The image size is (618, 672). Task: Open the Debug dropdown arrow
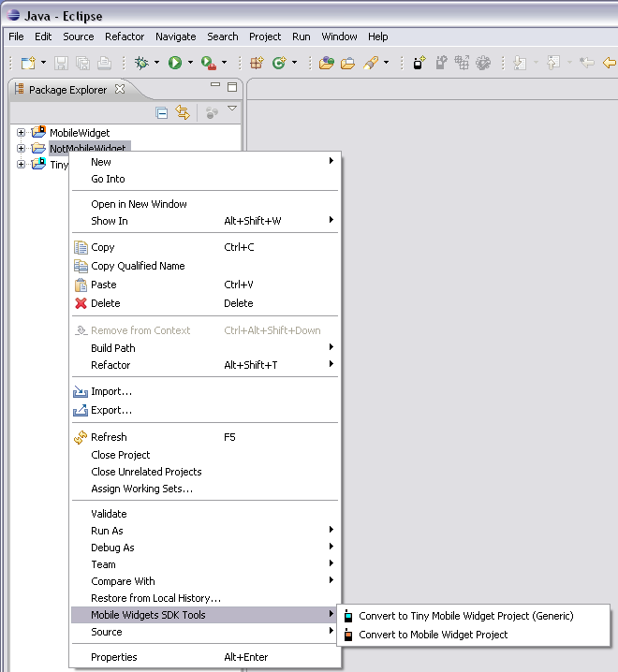pyautogui.click(x=156, y=63)
